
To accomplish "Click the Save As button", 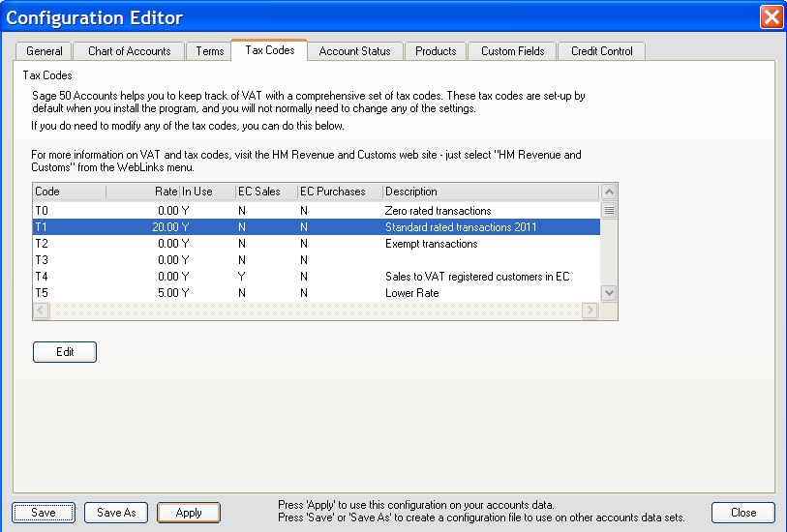I will click(116, 513).
